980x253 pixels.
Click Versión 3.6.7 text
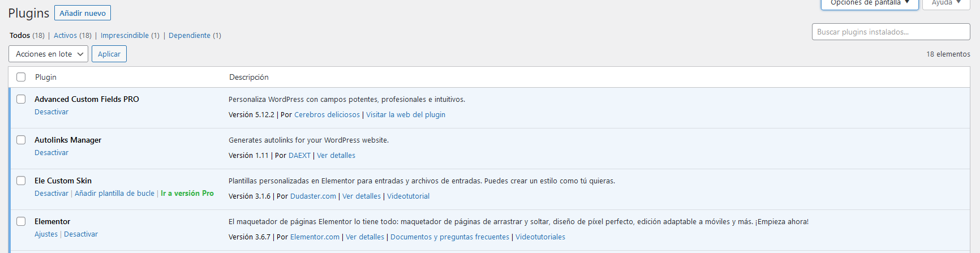pos(250,237)
